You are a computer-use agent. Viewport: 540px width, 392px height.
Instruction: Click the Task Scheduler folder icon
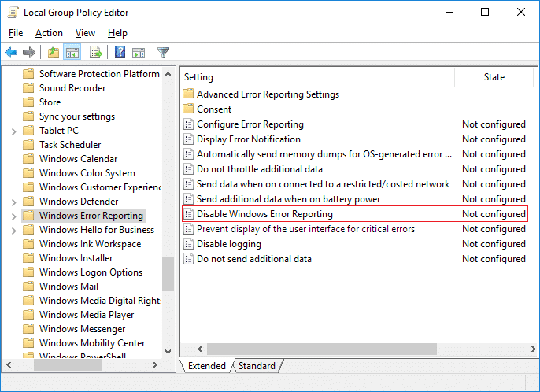(28, 145)
